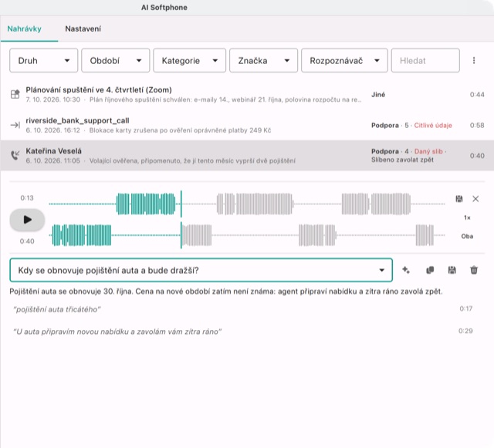Click the Daný slib red tag
Screen dimensions: 494x448
coord(428,151)
